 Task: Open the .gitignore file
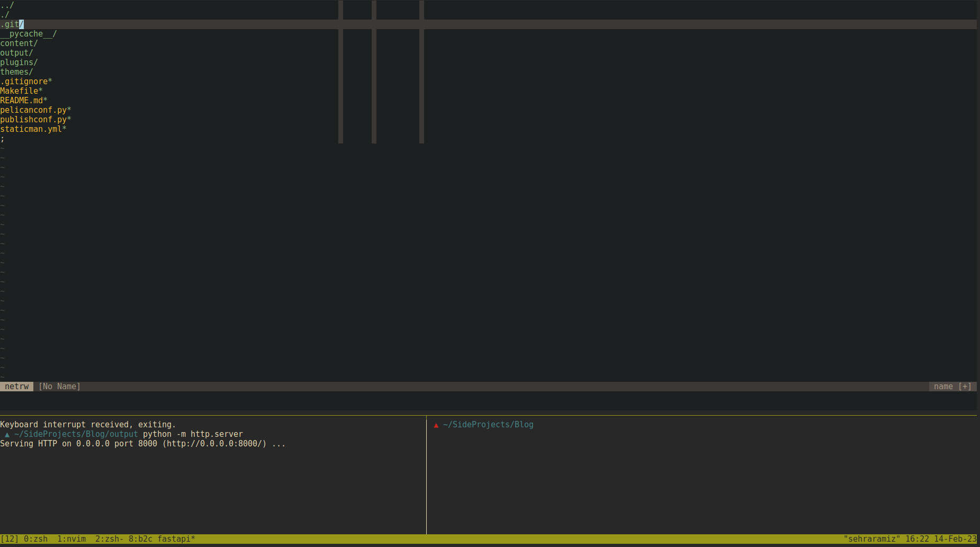[x=25, y=82]
